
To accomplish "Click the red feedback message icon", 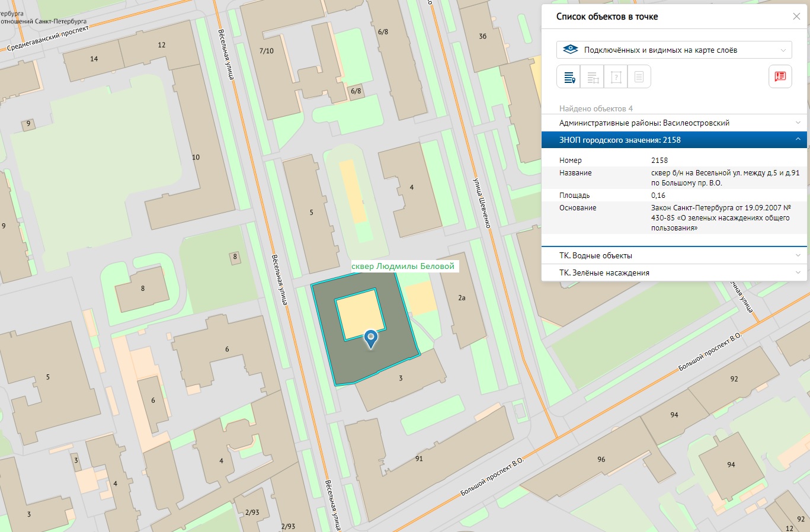I will pos(780,76).
